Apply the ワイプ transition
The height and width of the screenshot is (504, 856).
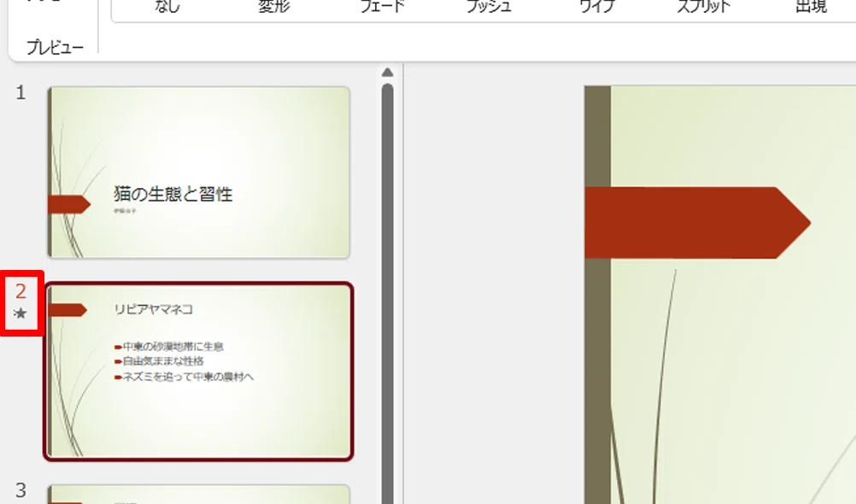pyautogui.click(x=596, y=7)
